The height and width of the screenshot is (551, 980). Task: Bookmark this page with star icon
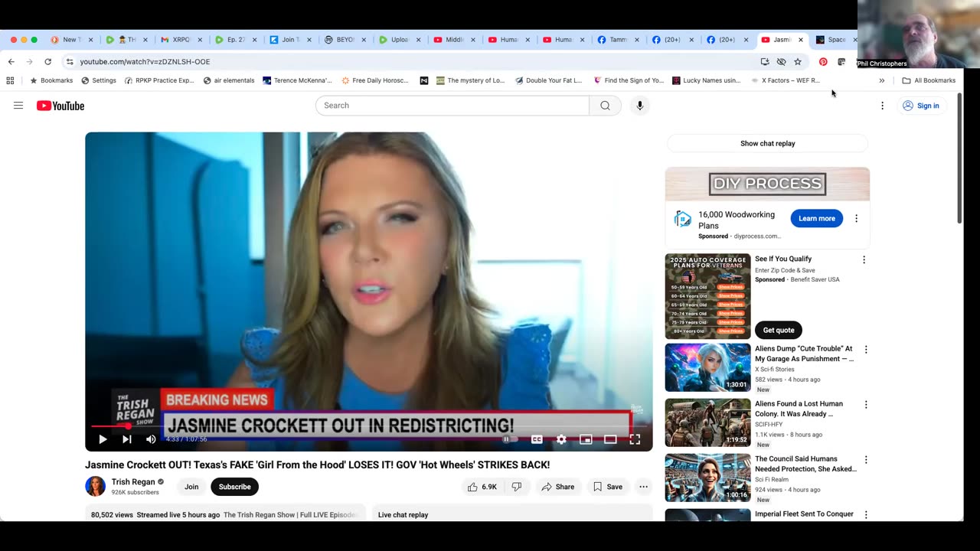(x=798, y=61)
